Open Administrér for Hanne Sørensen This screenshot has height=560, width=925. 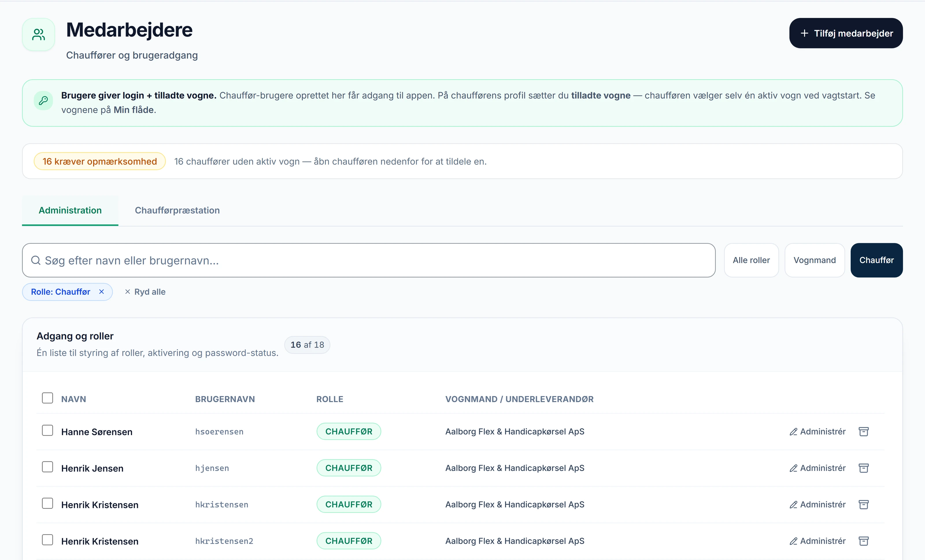pyautogui.click(x=817, y=432)
